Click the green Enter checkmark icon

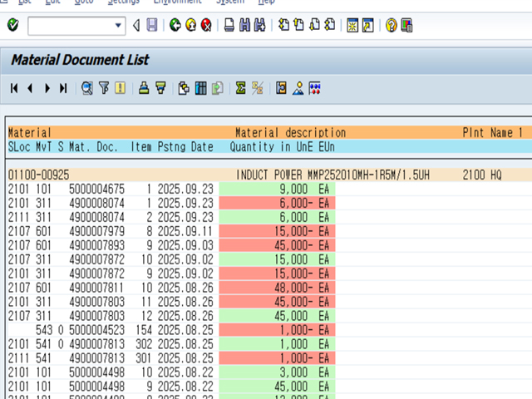point(12,26)
